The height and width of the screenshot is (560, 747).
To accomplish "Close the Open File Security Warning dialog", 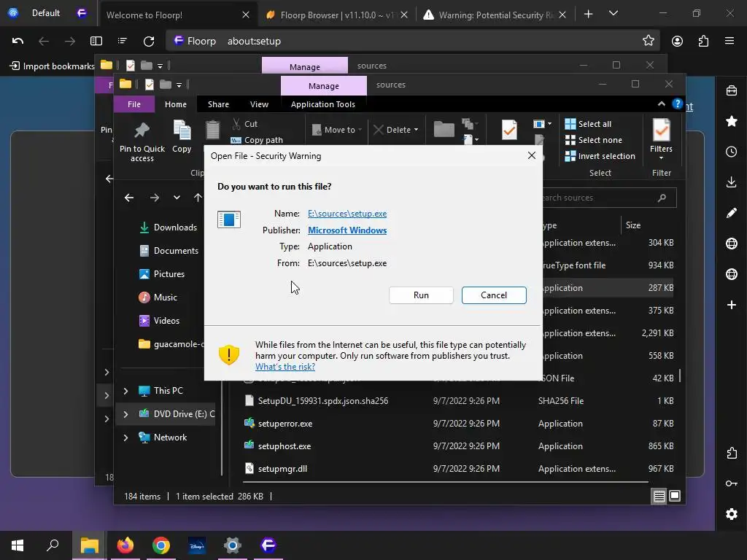I will (532, 156).
